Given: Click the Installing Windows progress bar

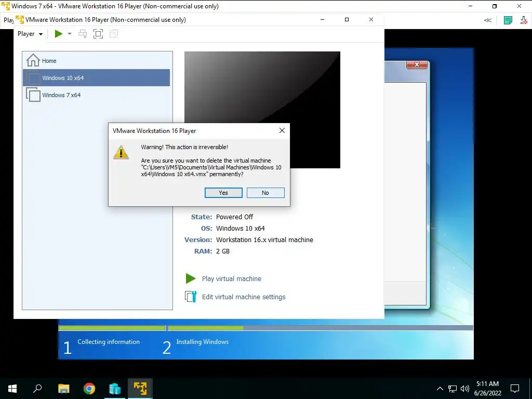Looking at the screenshot, I should point(320,328).
